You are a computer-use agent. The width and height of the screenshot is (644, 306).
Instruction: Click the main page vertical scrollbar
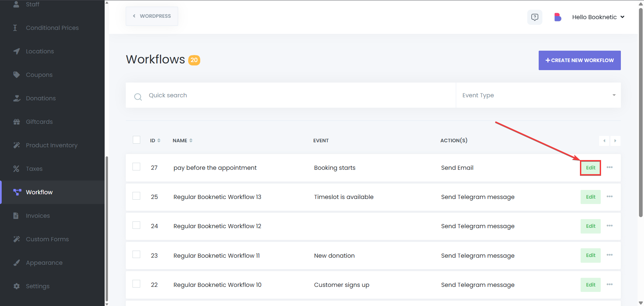click(641, 112)
